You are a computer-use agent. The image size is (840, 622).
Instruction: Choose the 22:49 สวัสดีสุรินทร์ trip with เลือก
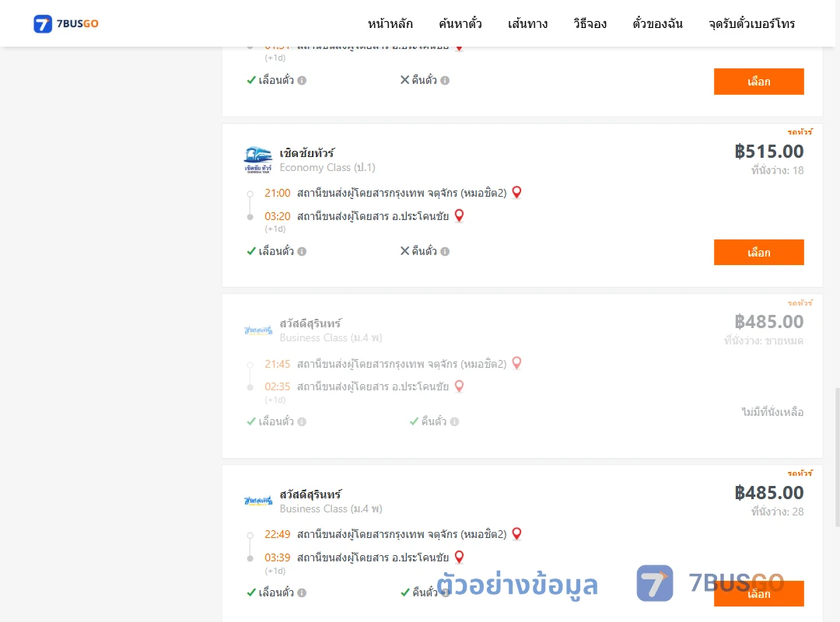pyautogui.click(x=758, y=593)
